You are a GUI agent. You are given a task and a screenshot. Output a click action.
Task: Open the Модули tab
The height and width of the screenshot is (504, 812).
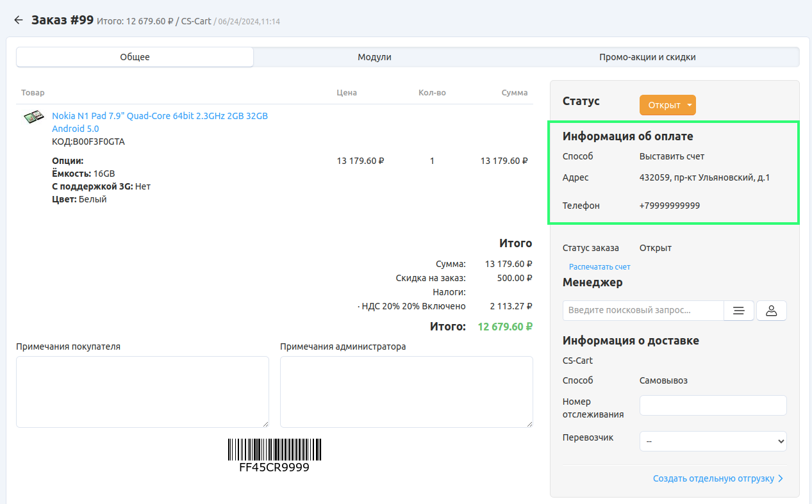tap(374, 57)
